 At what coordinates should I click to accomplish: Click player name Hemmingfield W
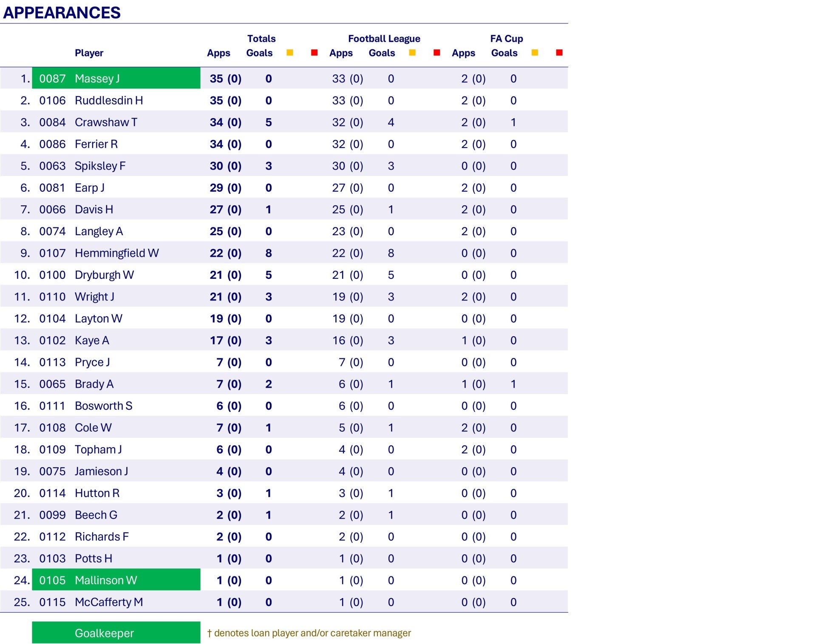tap(116, 253)
